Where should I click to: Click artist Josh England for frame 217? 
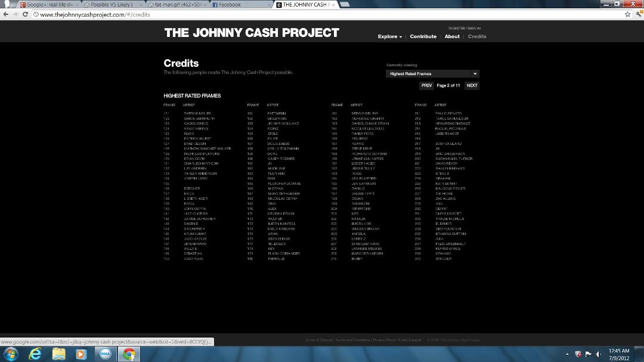[448, 144]
